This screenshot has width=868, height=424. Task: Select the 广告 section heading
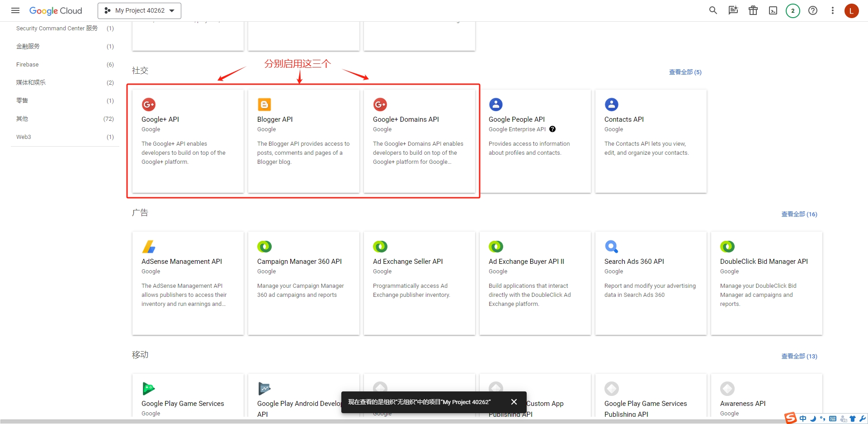[140, 213]
